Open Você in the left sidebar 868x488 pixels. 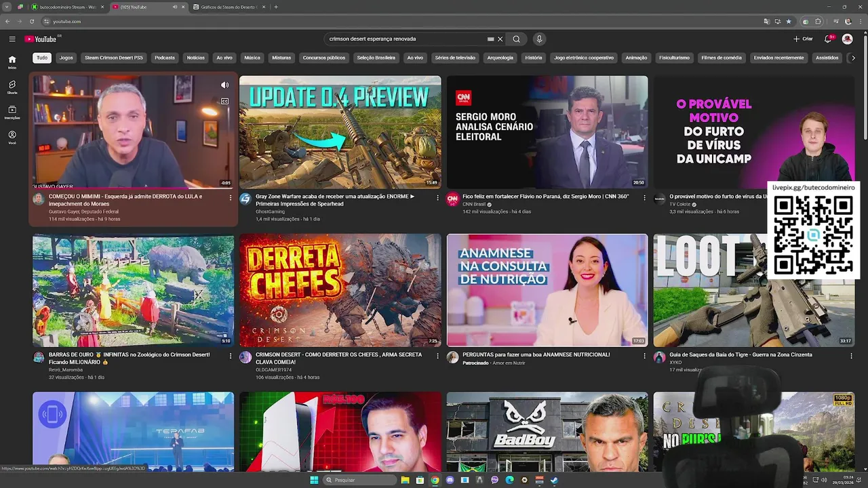12,138
